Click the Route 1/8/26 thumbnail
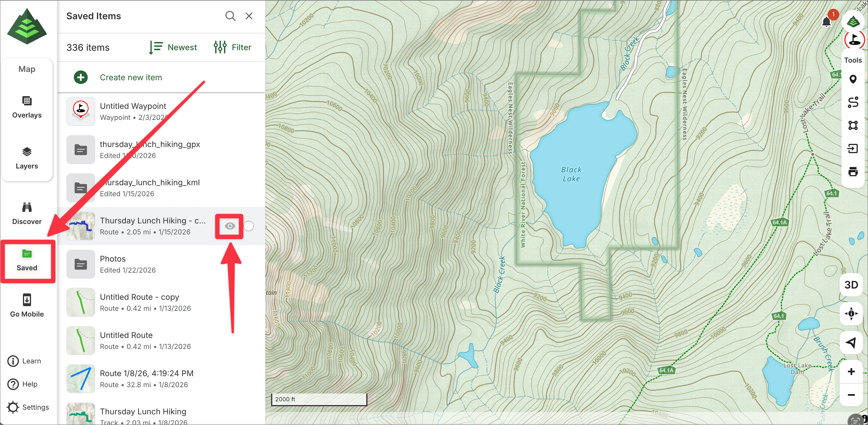The image size is (868, 425). pos(80,379)
